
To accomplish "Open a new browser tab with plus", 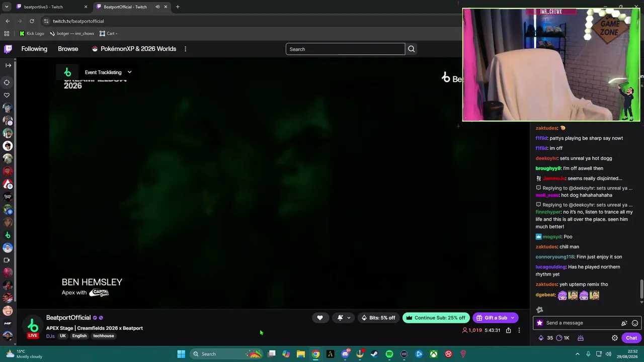I will pyautogui.click(x=178, y=7).
